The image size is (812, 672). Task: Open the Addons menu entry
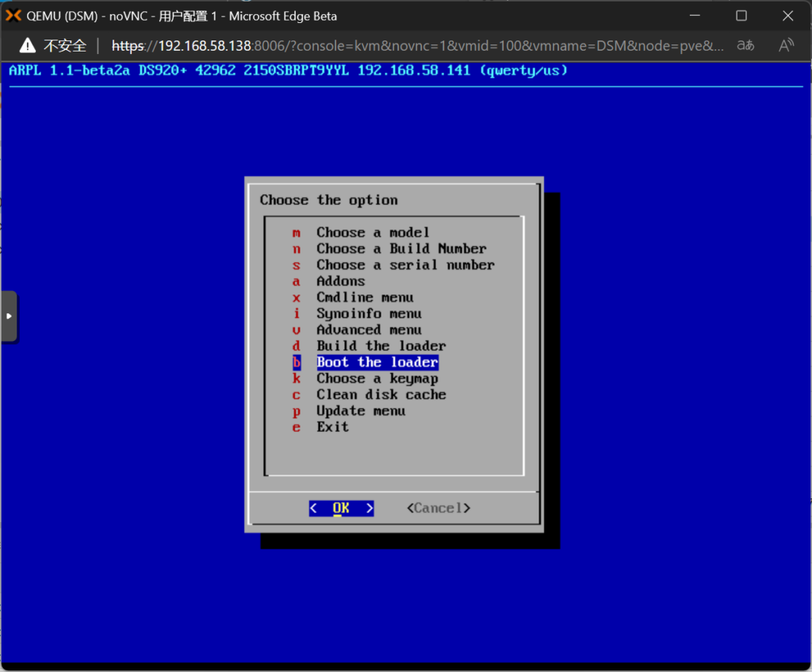point(341,281)
